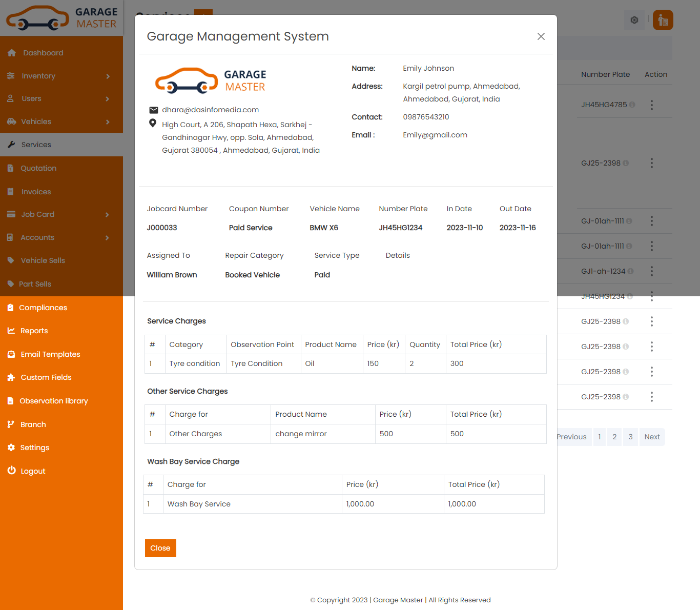700x610 pixels.
Task: Click the orange user profile icon
Action: coord(663,20)
